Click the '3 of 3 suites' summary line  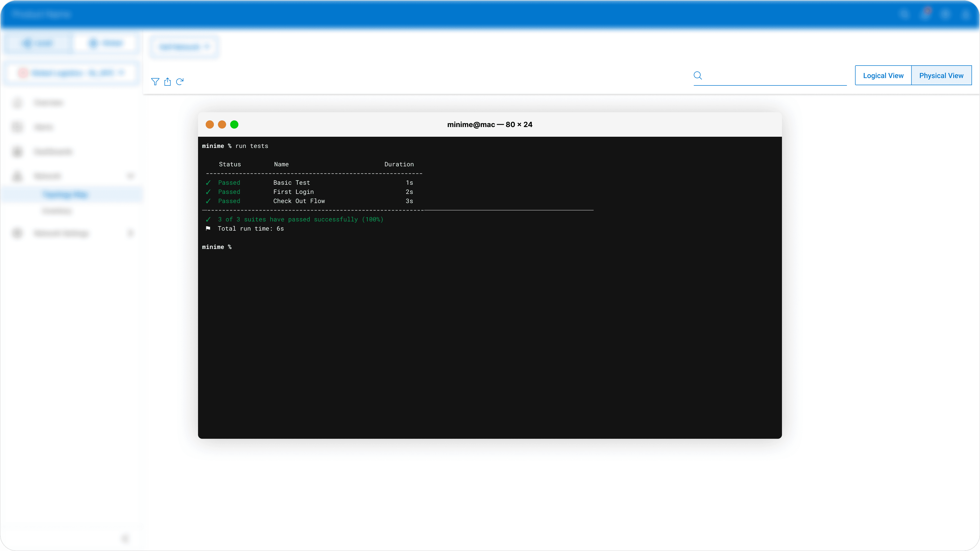coord(301,219)
